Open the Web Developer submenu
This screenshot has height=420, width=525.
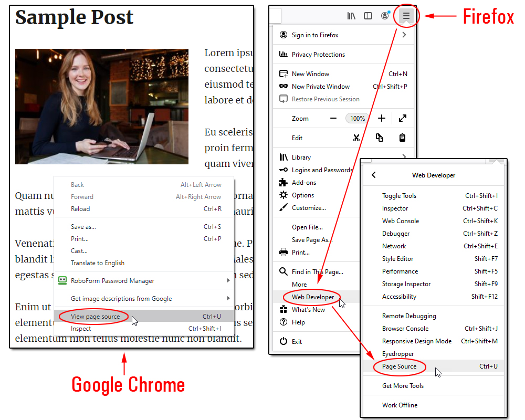[317, 297]
